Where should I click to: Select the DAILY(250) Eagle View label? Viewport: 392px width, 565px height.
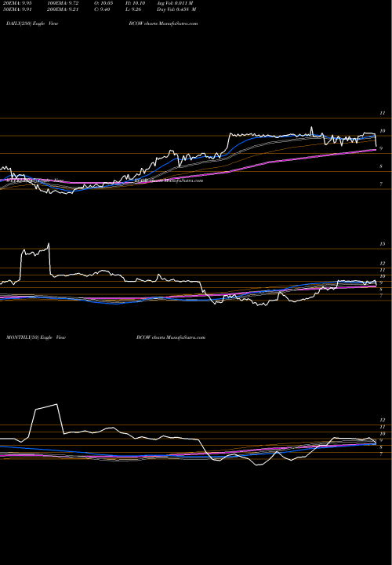tap(32, 24)
